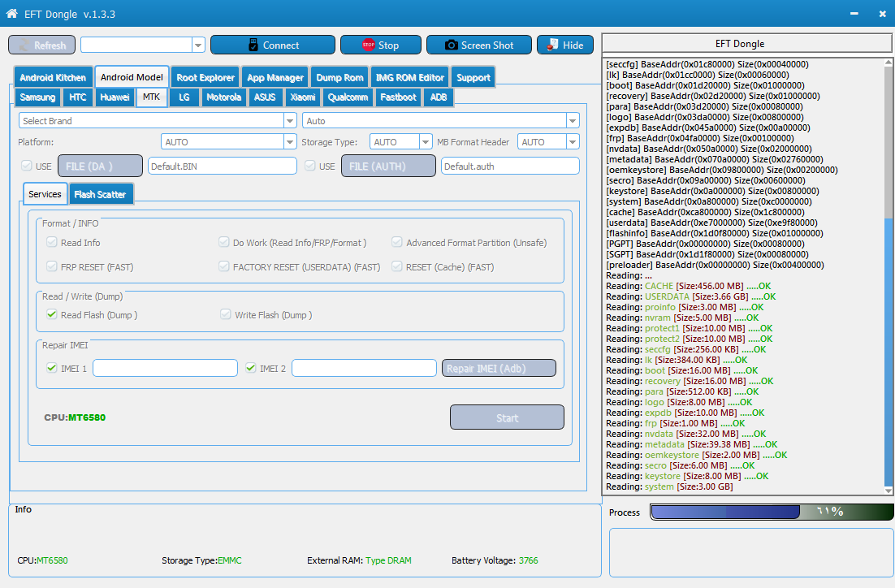Screen dimensions: 895x588
Task: Click the log panel scrollbar thumb
Action: coord(889,351)
